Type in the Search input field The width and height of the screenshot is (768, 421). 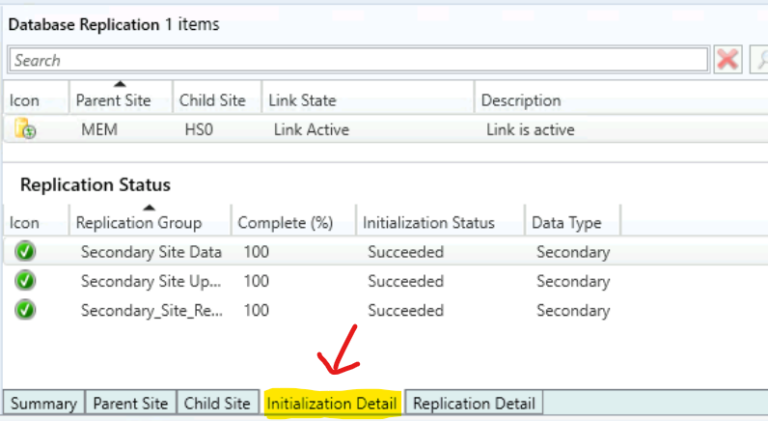pos(360,60)
